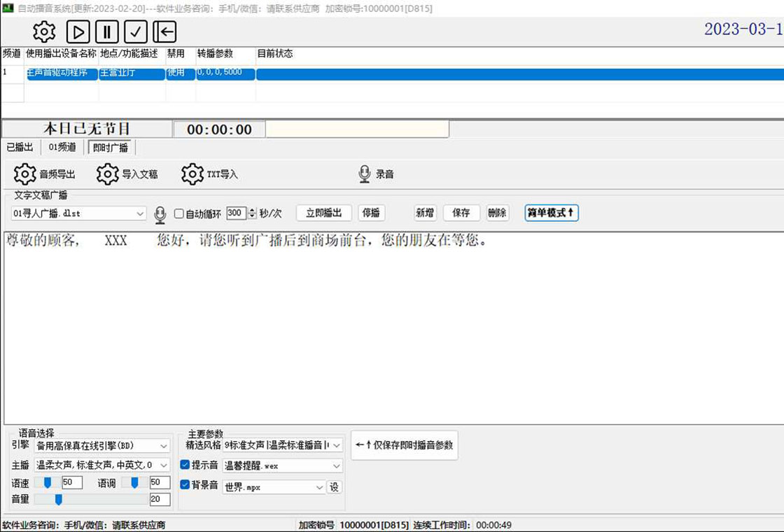This screenshot has width=784, height=532.
Task: Click the 主营业厅 location cell
Action: click(132, 73)
